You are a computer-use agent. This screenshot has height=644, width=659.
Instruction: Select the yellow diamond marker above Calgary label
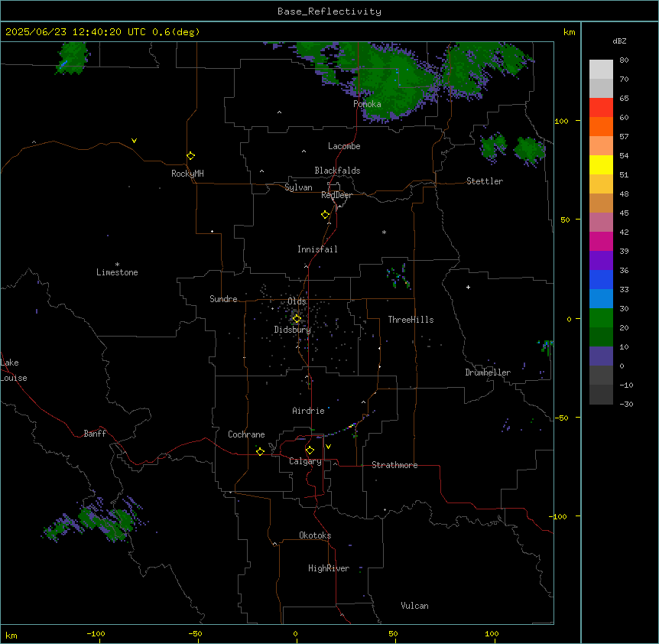click(x=310, y=450)
